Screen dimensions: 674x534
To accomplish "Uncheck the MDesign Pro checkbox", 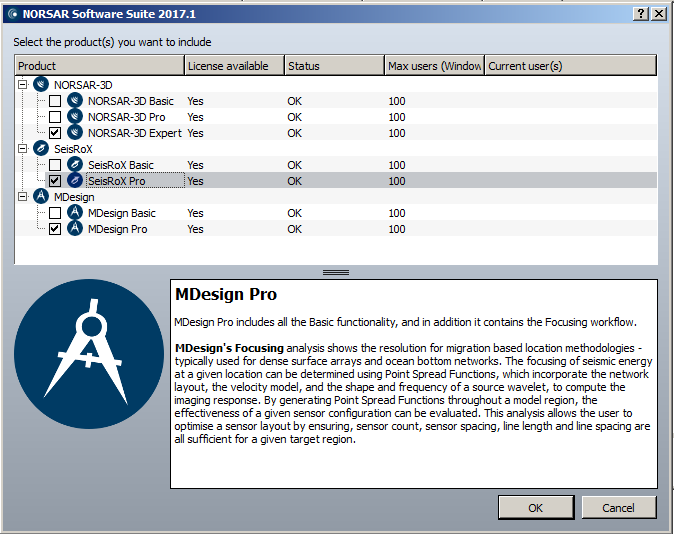I will tap(55, 229).
